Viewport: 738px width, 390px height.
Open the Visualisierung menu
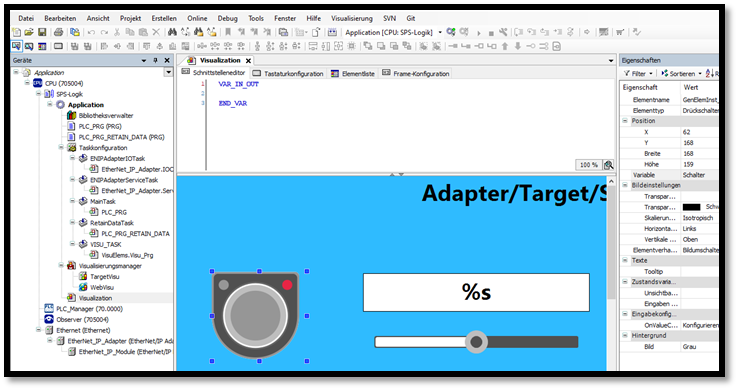[352, 18]
